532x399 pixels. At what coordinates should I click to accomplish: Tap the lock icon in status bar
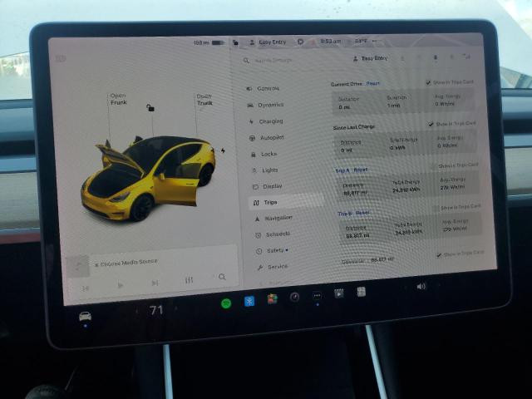pos(235,42)
